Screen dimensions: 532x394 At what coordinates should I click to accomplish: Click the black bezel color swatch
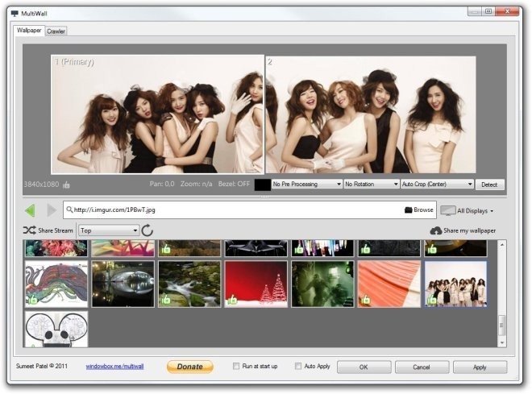click(x=263, y=185)
